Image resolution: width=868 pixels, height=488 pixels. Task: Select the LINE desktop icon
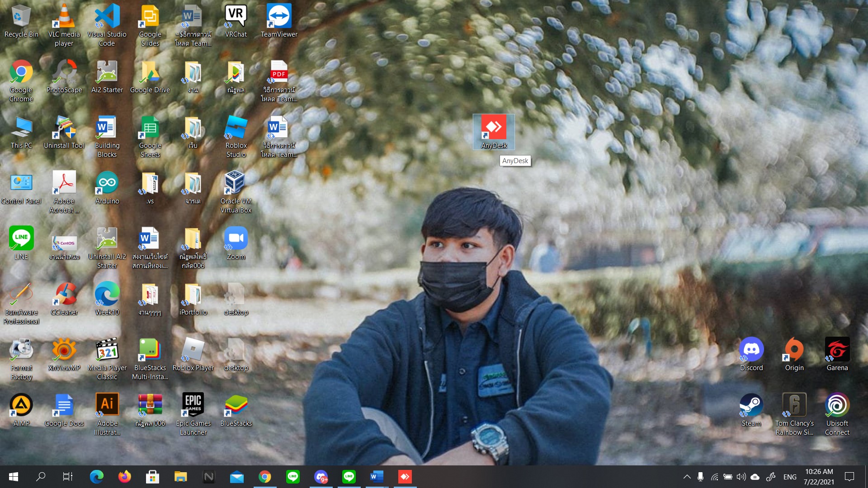pos(21,244)
